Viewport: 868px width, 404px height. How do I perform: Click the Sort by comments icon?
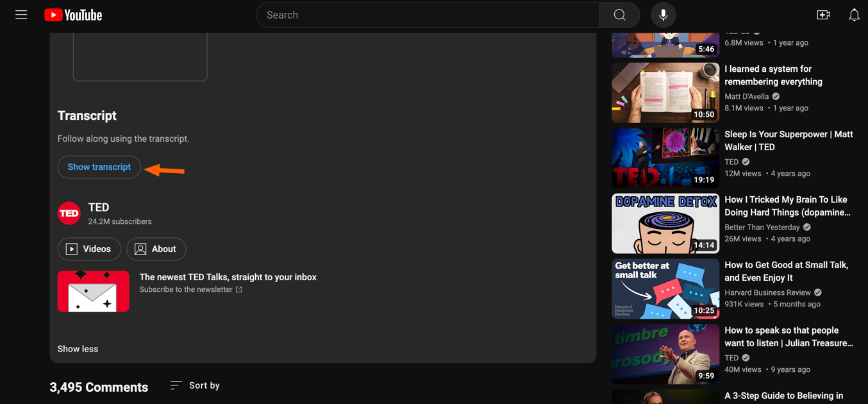point(176,385)
